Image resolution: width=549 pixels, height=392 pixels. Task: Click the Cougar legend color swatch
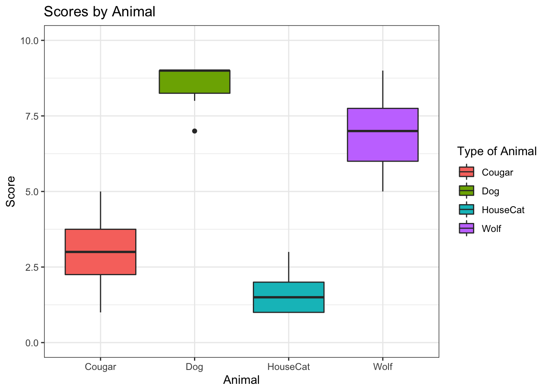point(466,172)
